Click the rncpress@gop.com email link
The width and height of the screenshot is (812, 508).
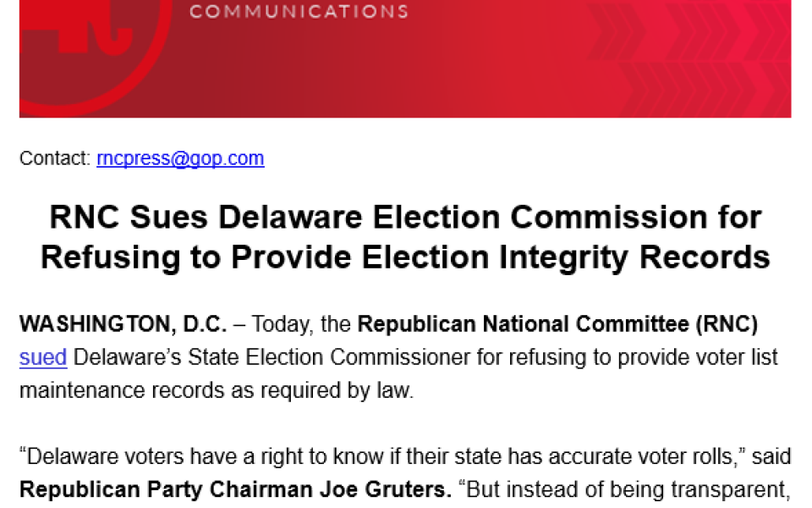(180, 158)
